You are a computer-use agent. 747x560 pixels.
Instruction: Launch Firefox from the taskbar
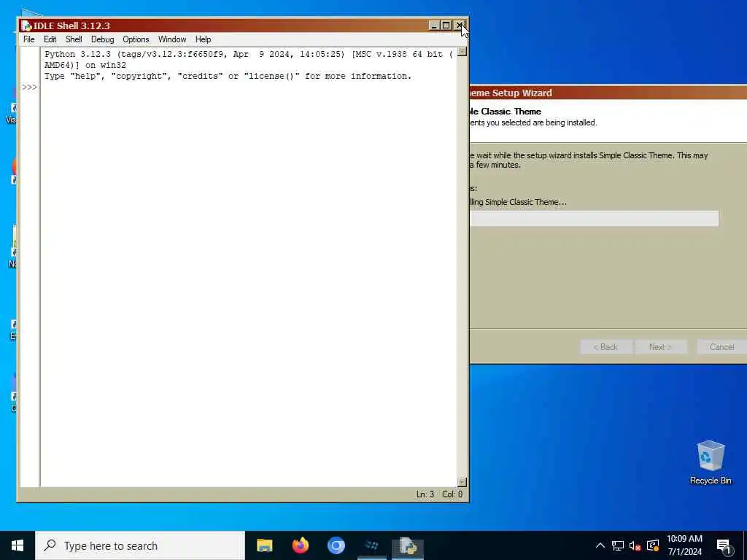(x=300, y=545)
